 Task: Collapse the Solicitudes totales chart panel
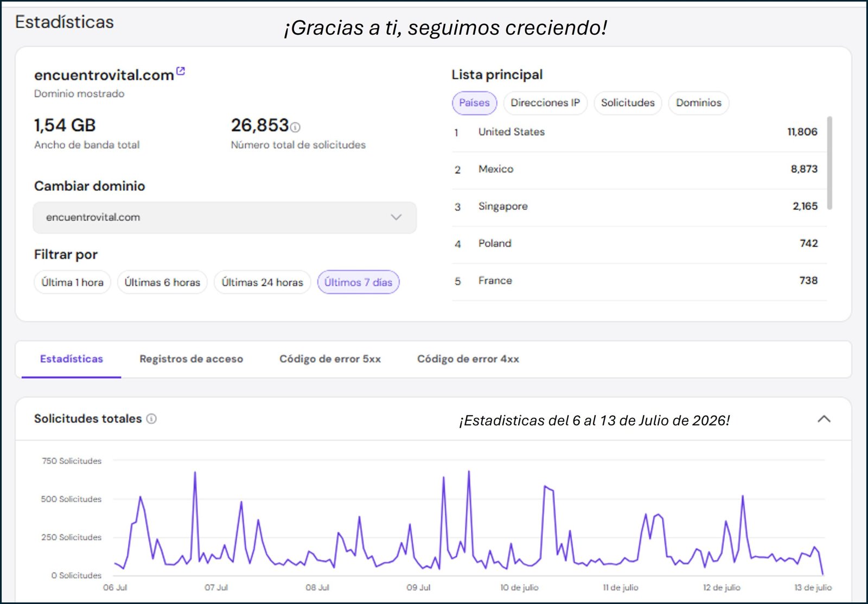pos(824,419)
